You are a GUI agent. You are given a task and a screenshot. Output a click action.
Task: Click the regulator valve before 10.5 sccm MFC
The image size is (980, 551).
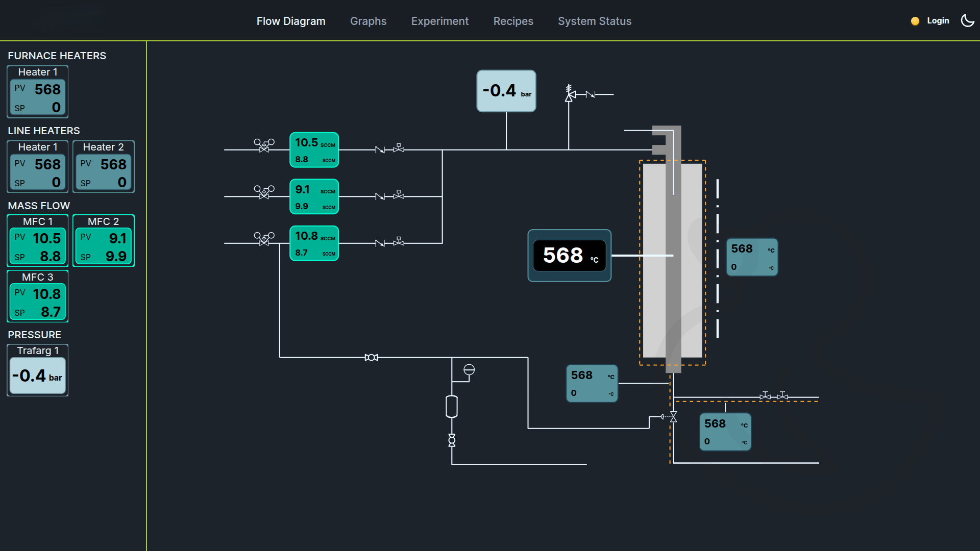pos(264,145)
